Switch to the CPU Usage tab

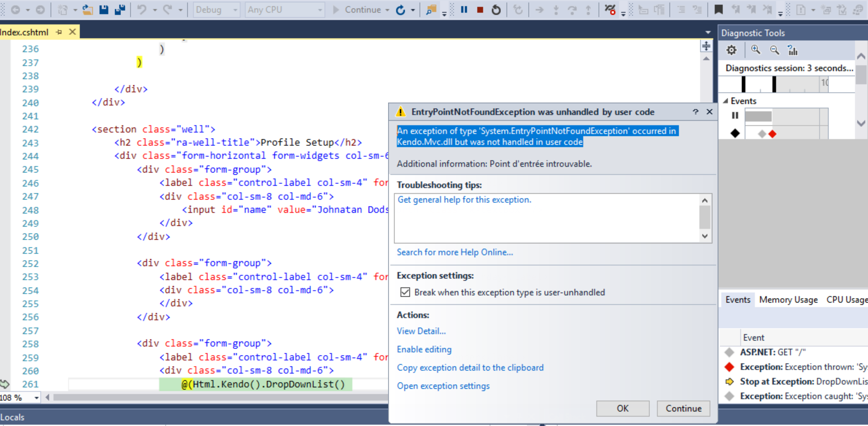tap(847, 299)
